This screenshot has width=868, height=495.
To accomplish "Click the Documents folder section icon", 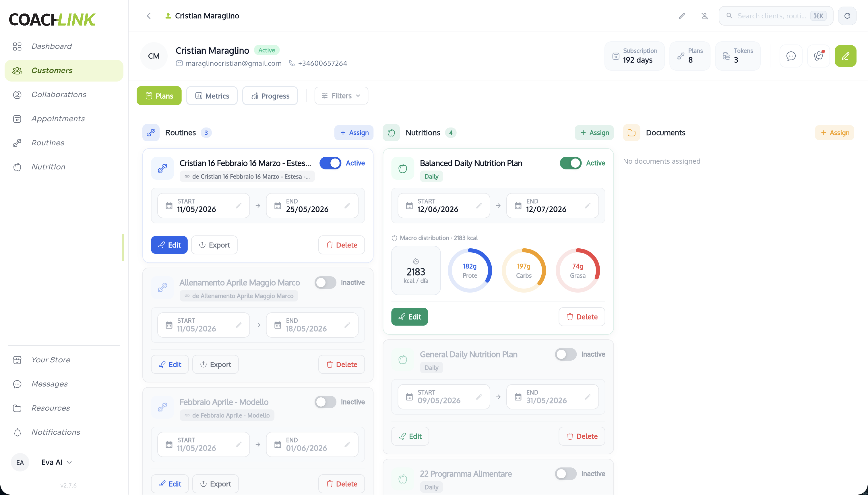I will [631, 133].
